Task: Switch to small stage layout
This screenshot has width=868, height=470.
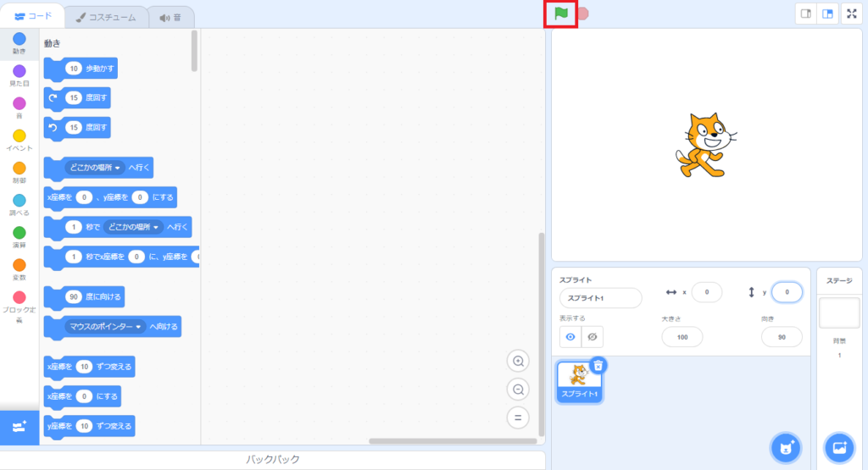Action: click(x=806, y=14)
